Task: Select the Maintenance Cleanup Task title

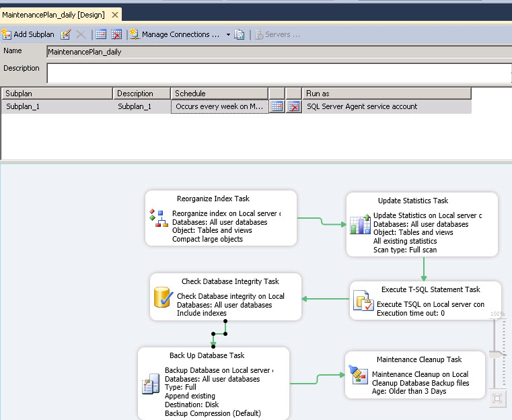Action: pos(419,359)
